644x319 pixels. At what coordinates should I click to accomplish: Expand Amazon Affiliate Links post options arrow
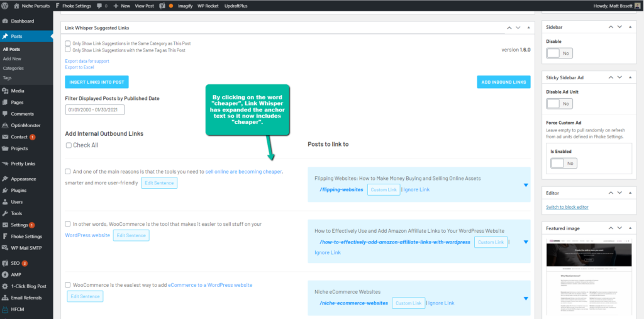[526, 242]
